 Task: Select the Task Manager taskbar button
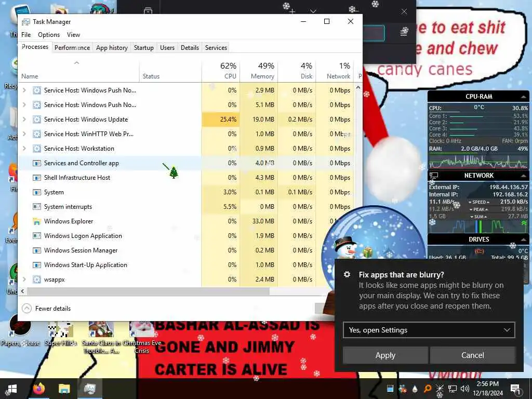[x=89, y=389]
